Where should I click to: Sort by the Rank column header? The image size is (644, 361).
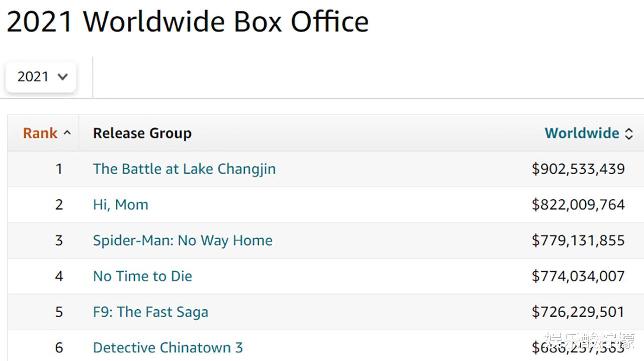40,133
